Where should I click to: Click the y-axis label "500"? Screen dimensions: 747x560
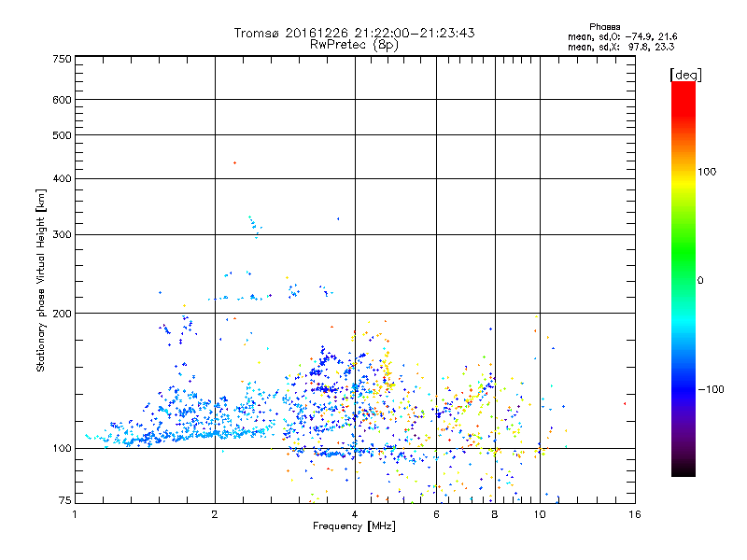click(62, 135)
